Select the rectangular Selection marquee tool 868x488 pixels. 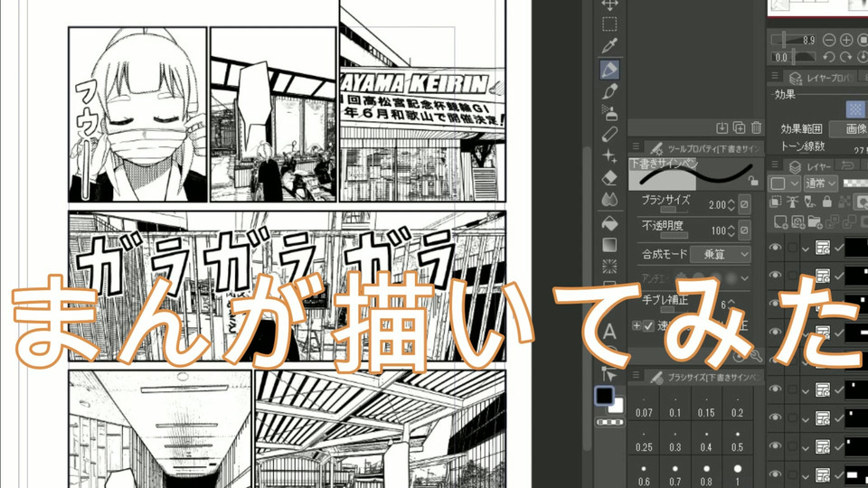(609, 24)
